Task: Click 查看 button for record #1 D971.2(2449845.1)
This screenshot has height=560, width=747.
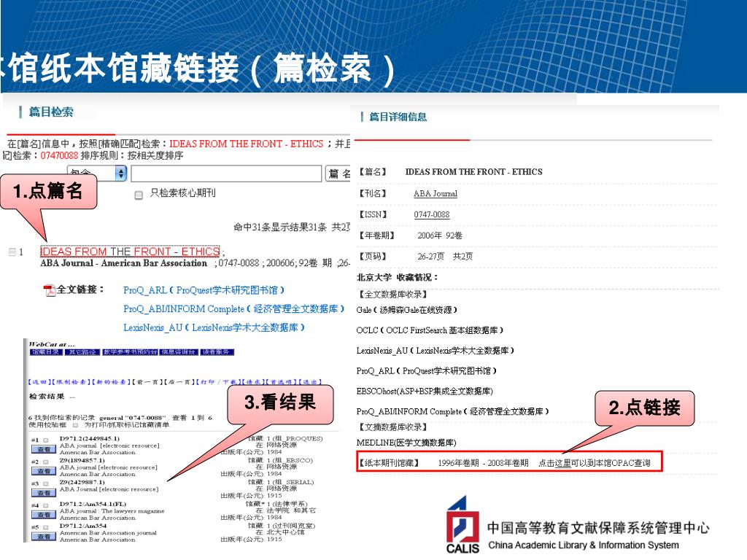Action: [44, 449]
